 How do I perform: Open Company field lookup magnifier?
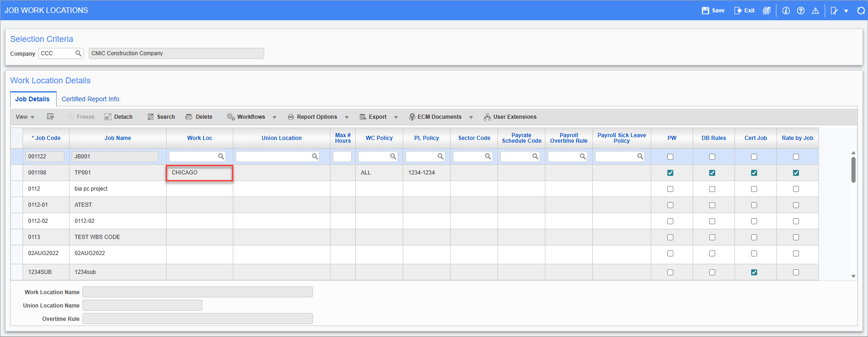[x=78, y=53]
